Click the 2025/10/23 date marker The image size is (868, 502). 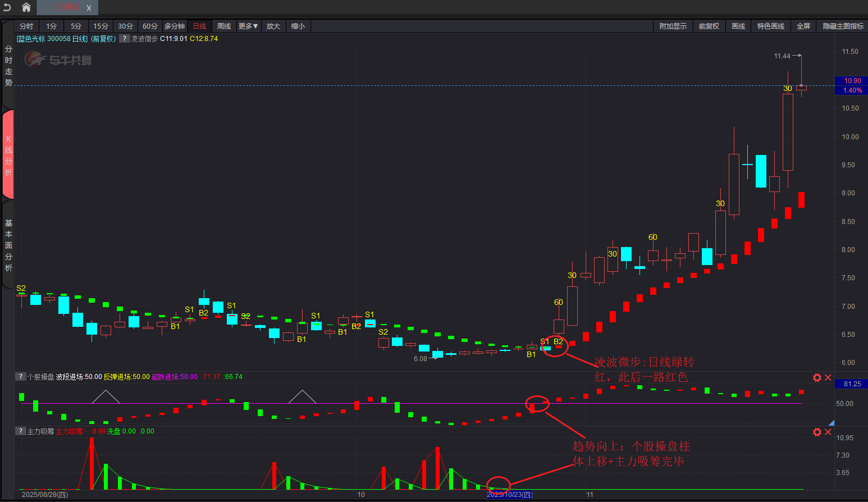(509, 495)
